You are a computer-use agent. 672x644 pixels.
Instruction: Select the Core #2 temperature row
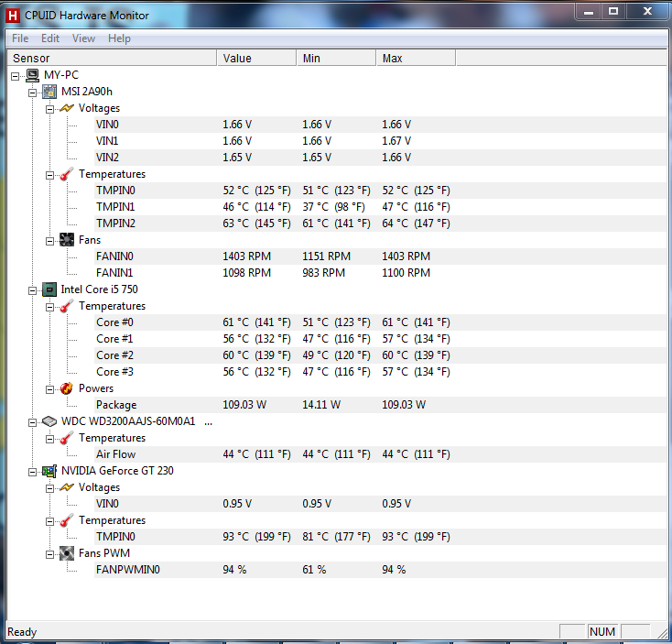coord(380,355)
